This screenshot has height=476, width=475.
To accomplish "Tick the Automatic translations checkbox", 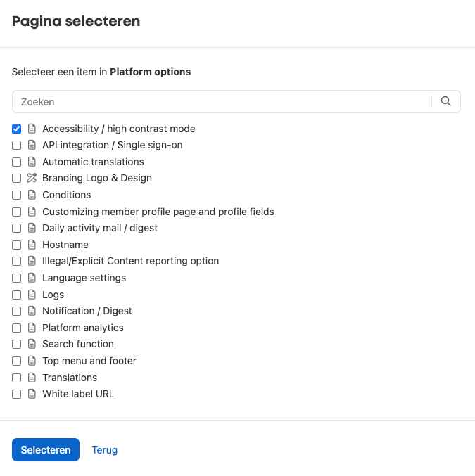I will (16, 162).
